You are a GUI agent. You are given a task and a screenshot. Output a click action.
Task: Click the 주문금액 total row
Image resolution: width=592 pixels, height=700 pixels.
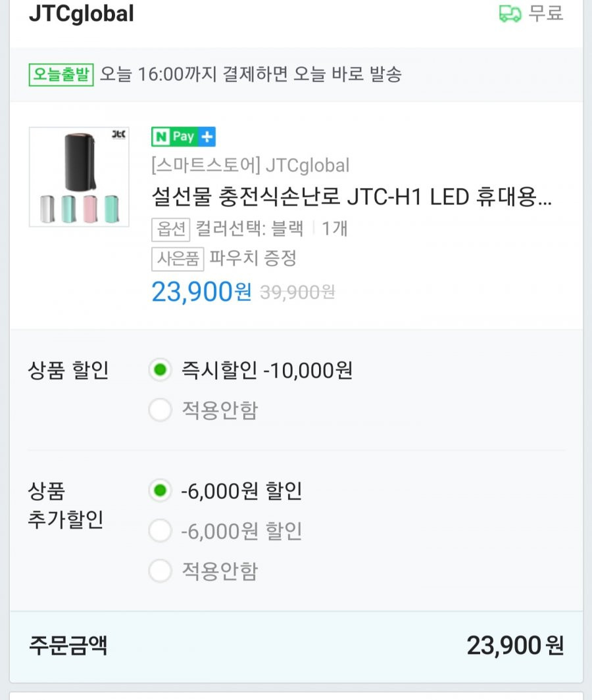click(296, 645)
